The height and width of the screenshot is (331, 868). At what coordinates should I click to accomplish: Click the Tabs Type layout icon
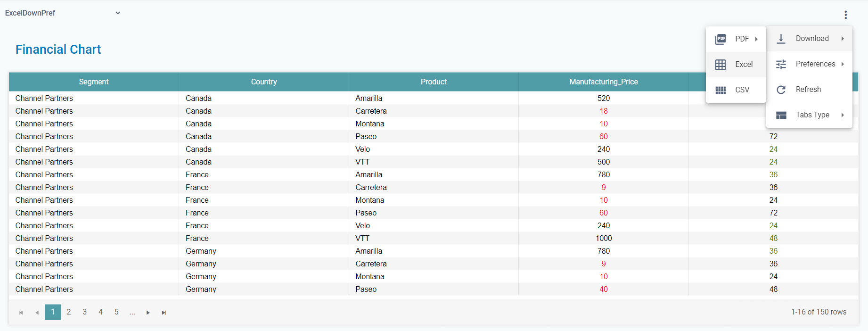781,115
